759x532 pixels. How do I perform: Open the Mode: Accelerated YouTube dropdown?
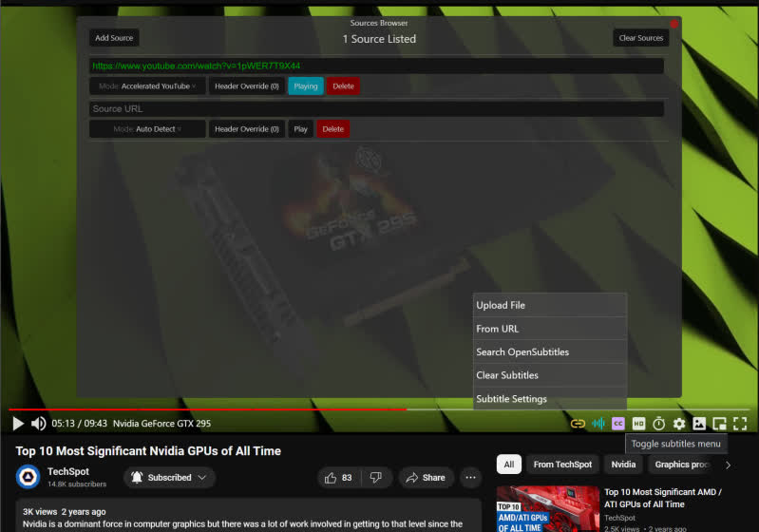pyautogui.click(x=147, y=86)
